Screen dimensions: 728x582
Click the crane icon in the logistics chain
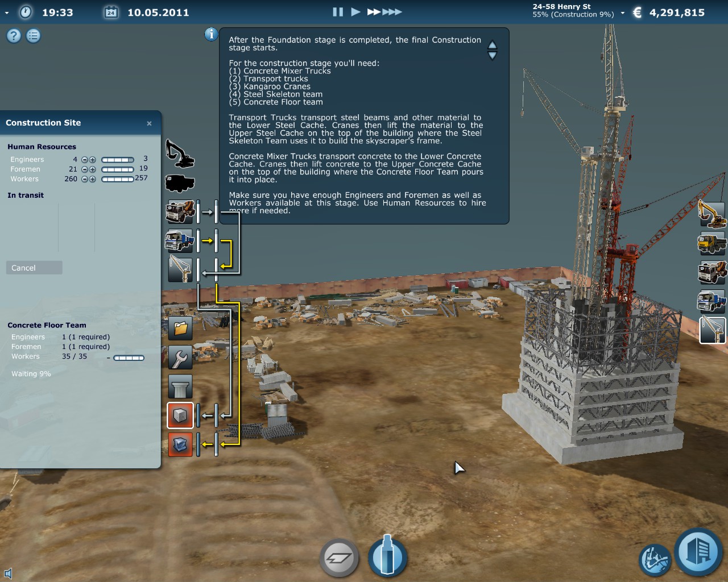180,270
